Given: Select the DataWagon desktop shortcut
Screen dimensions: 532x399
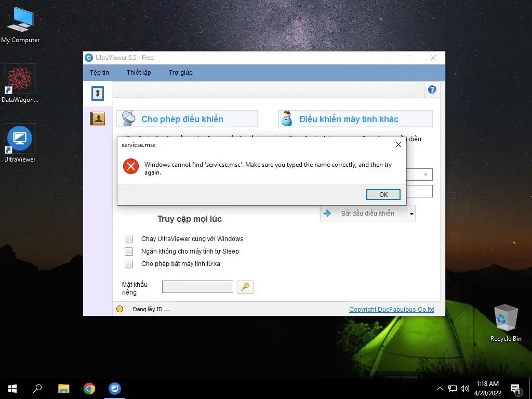Looking at the screenshot, I should coord(20,84).
